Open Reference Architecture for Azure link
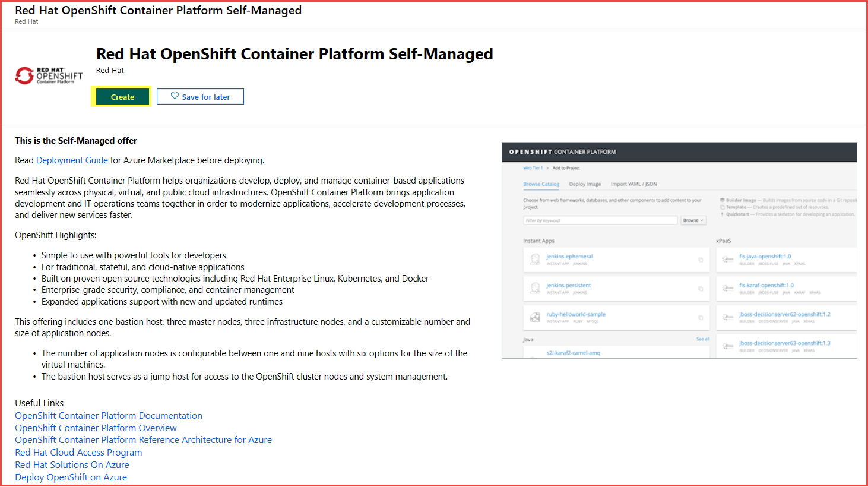The image size is (868, 487). pos(143,440)
